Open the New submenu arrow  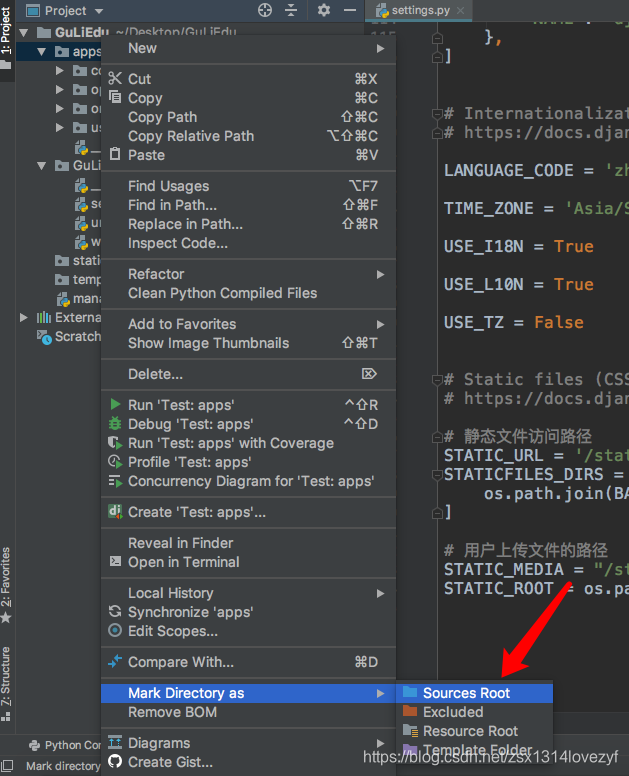(x=380, y=48)
